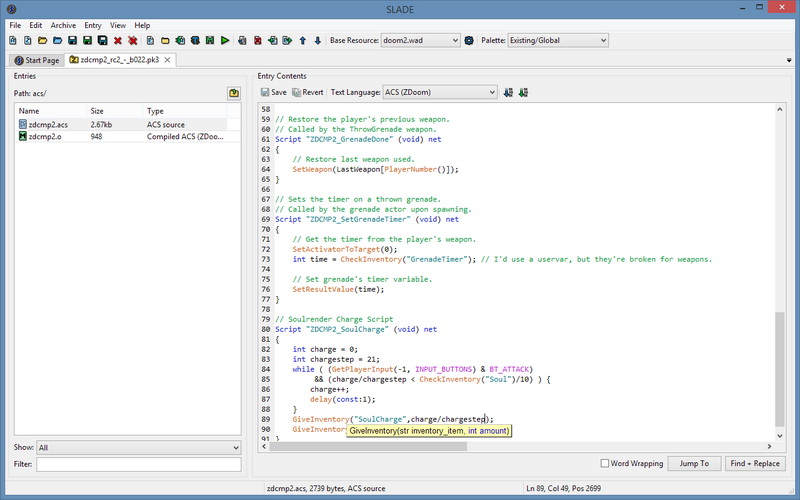Click the red X Close archive icon
This screenshot has height=500, width=800.
[x=117, y=41]
